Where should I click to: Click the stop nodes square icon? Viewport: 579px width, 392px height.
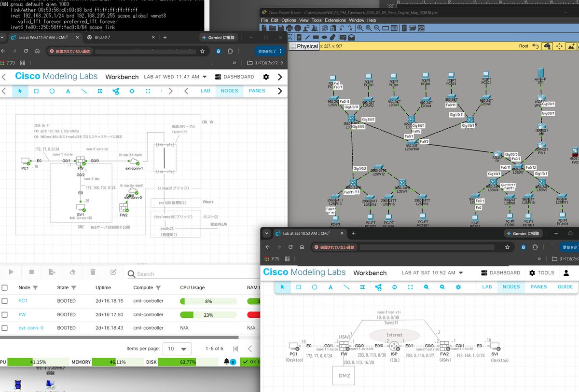31,272
